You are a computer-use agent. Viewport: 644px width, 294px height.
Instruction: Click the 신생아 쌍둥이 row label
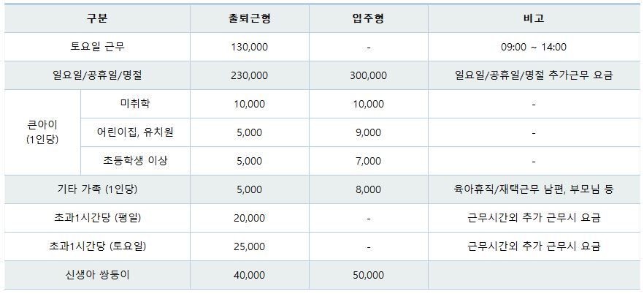(x=96, y=275)
